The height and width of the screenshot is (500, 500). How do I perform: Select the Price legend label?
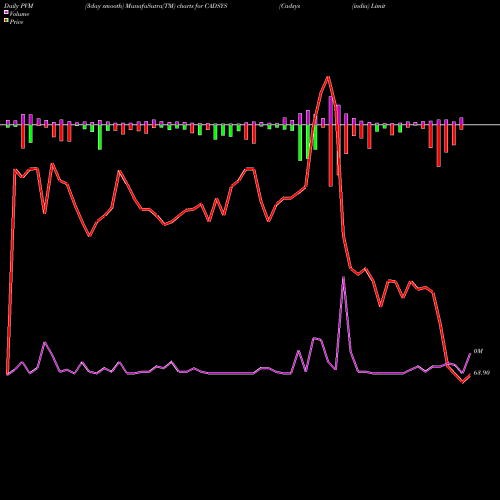(16, 22)
